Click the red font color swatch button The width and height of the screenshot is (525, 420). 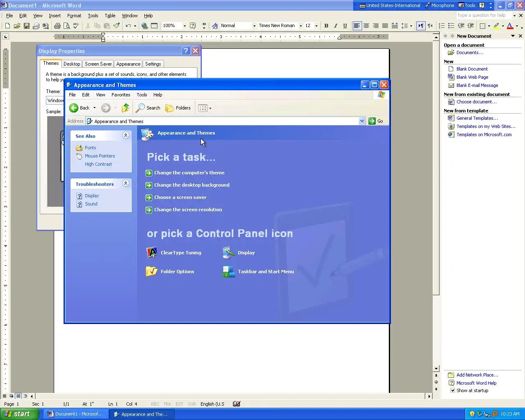click(510, 26)
